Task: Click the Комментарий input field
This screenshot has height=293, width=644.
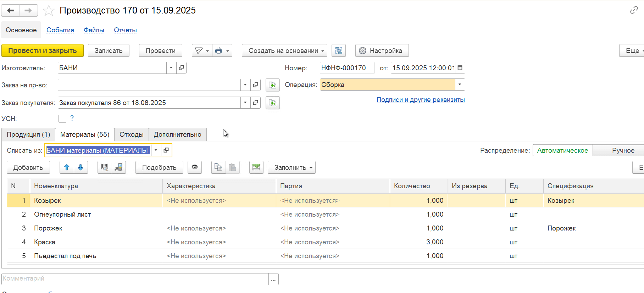Action: pyautogui.click(x=135, y=279)
